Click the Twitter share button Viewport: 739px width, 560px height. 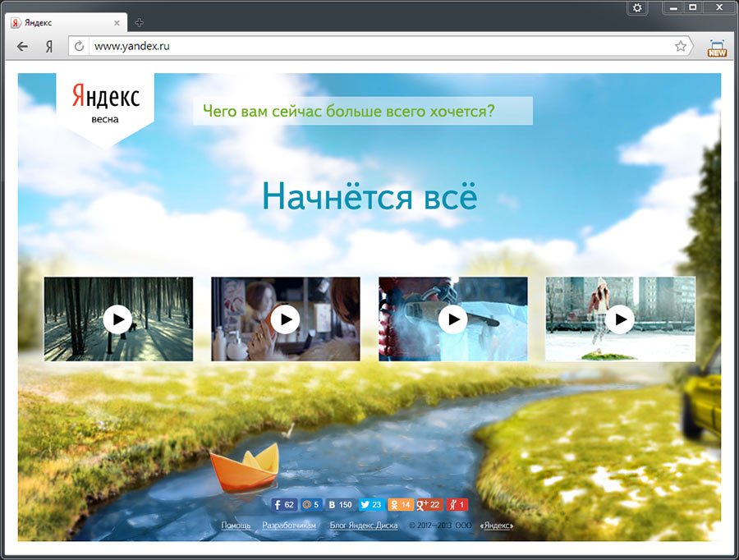point(371,505)
